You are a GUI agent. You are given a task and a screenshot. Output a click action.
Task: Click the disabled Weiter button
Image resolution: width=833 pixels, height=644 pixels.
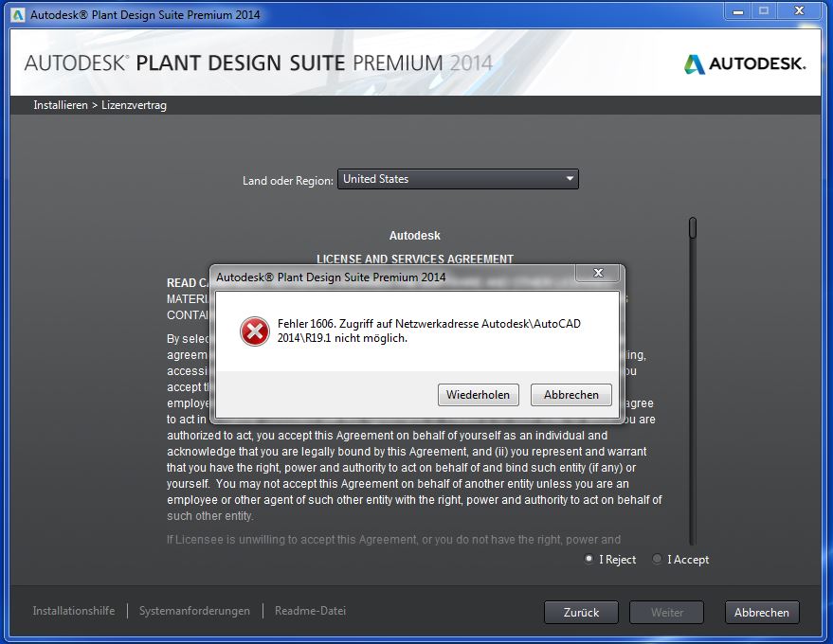(667, 612)
